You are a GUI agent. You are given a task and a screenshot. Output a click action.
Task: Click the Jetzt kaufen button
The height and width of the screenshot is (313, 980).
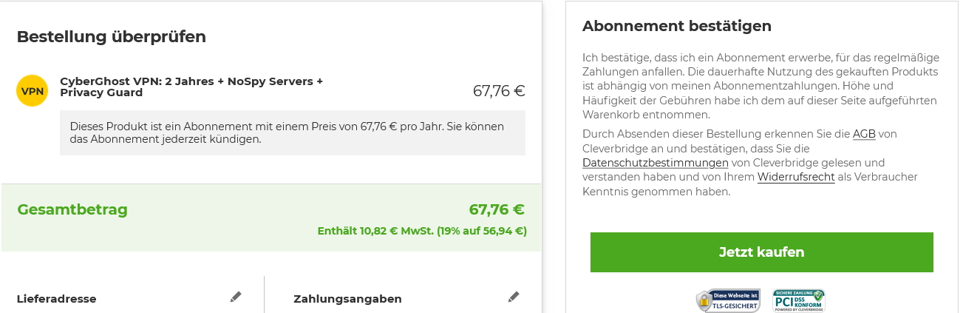(x=761, y=252)
